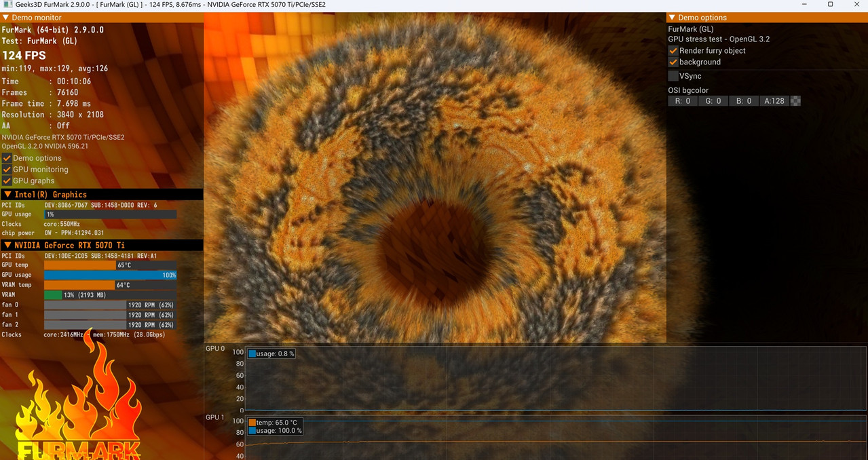
Task: Collapse the NVIDIA GeForce RTX 5070 Ti section
Action: click(x=101, y=245)
